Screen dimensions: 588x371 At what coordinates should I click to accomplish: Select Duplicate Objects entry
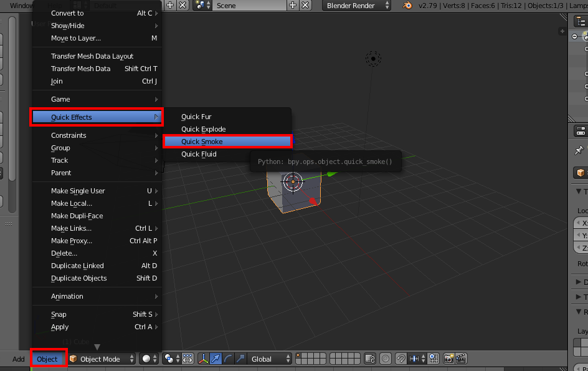coord(97,278)
